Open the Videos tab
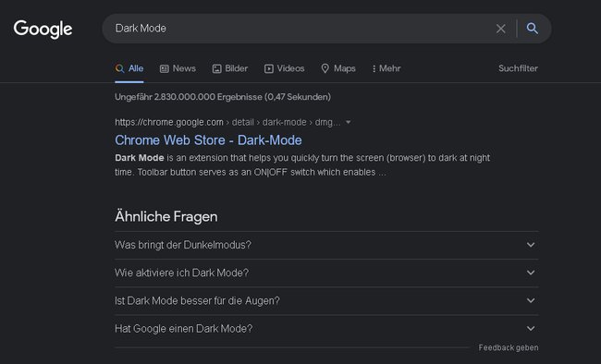 (284, 68)
